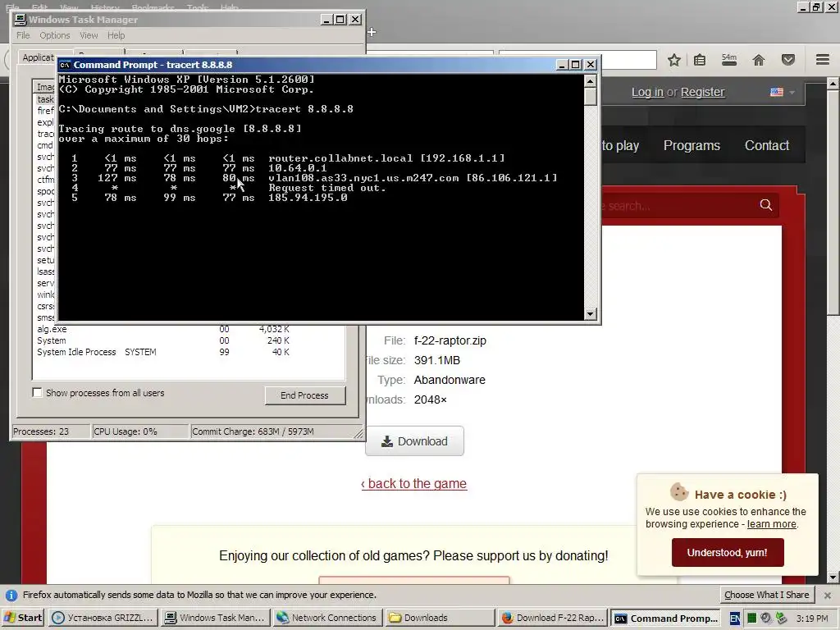Click the CPU Usage status panel
The height and width of the screenshot is (630, 840).
point(140,431)
